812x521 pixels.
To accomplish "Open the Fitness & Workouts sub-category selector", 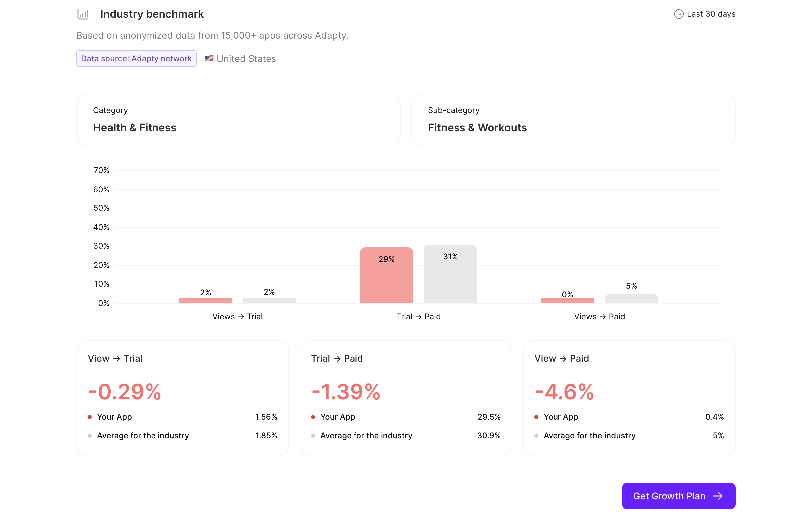I will point(573,120).
